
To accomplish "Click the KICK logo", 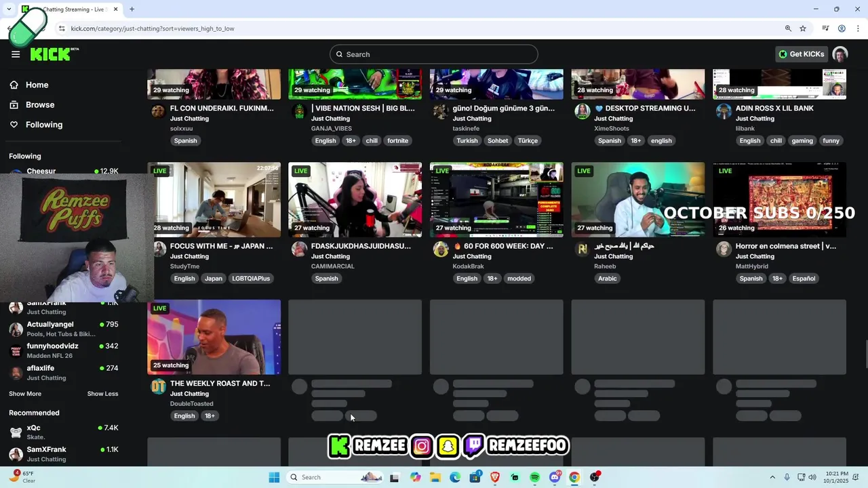I will pyautogui.click(x=53, y=54).
